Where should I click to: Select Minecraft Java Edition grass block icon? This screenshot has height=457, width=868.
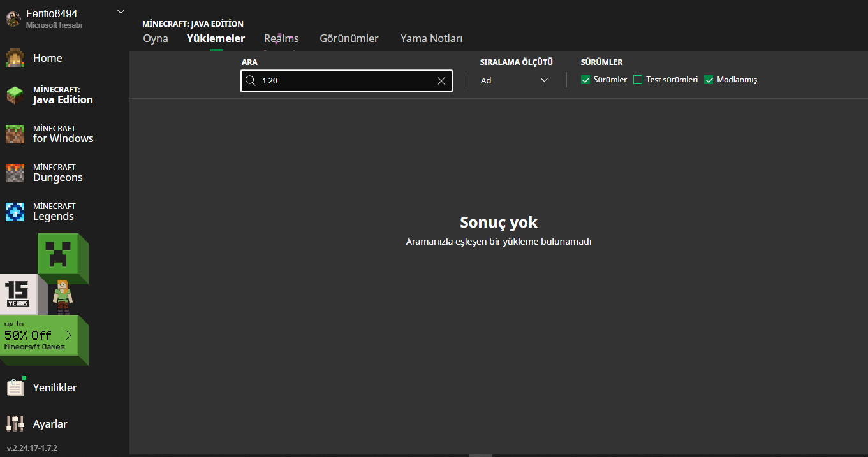pos(15,95)
